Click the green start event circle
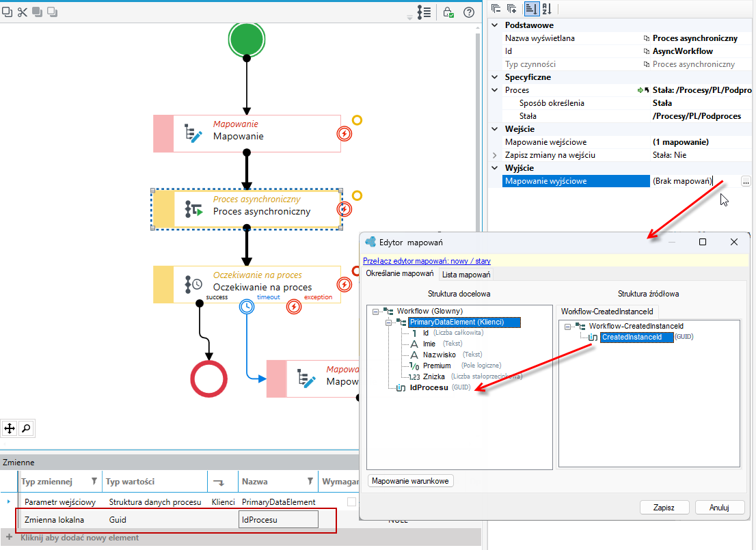 (246, 39)
